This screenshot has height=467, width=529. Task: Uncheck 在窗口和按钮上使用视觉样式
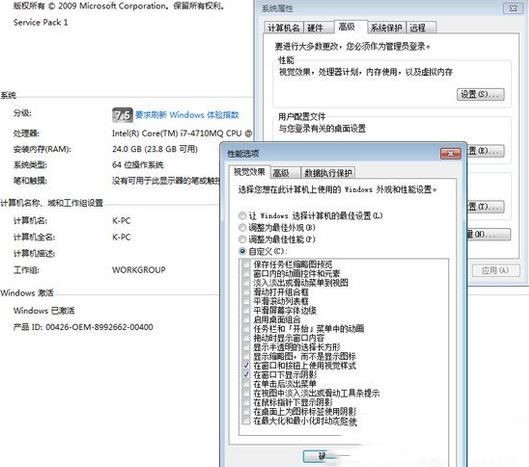[246, 365]
